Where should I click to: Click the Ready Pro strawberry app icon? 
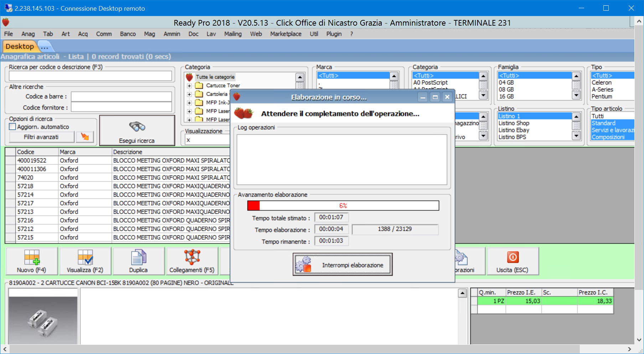click(x=6, y=22)
